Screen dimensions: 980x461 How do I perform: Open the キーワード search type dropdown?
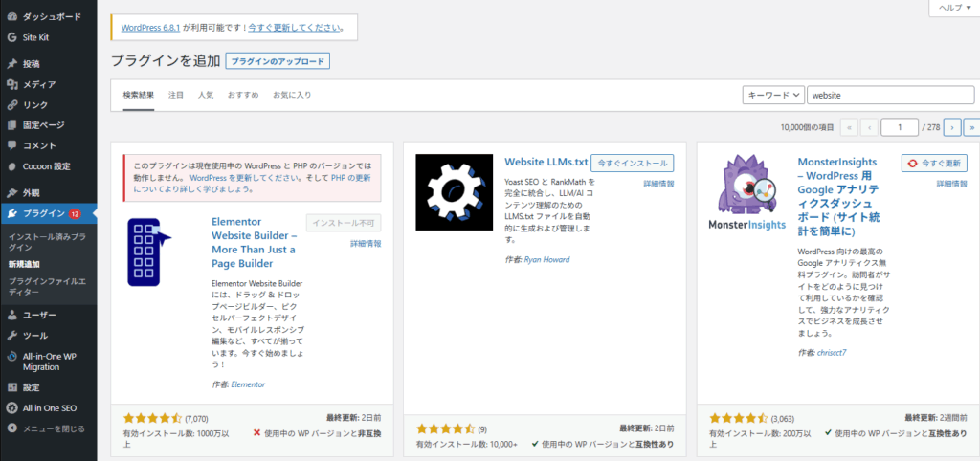773,95
